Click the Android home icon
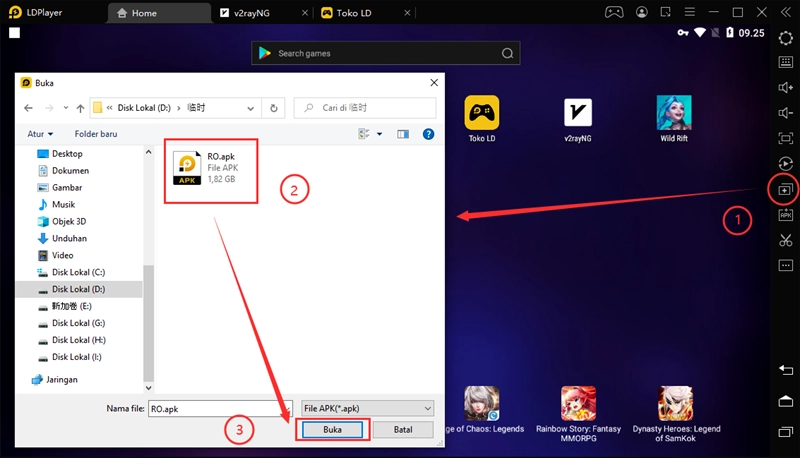Image resolution: width=800 pixels, height=458 pixels. point(786,401)
